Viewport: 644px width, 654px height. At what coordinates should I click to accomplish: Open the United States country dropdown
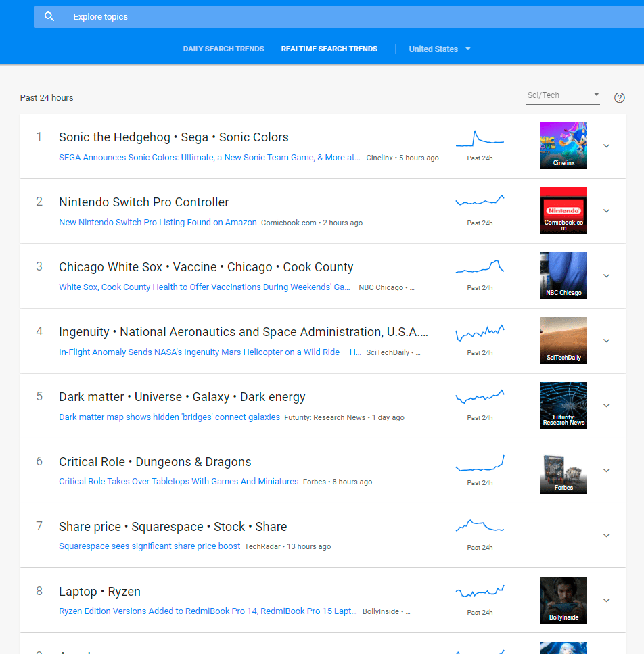pyautogui.click(x=440, y=49)
